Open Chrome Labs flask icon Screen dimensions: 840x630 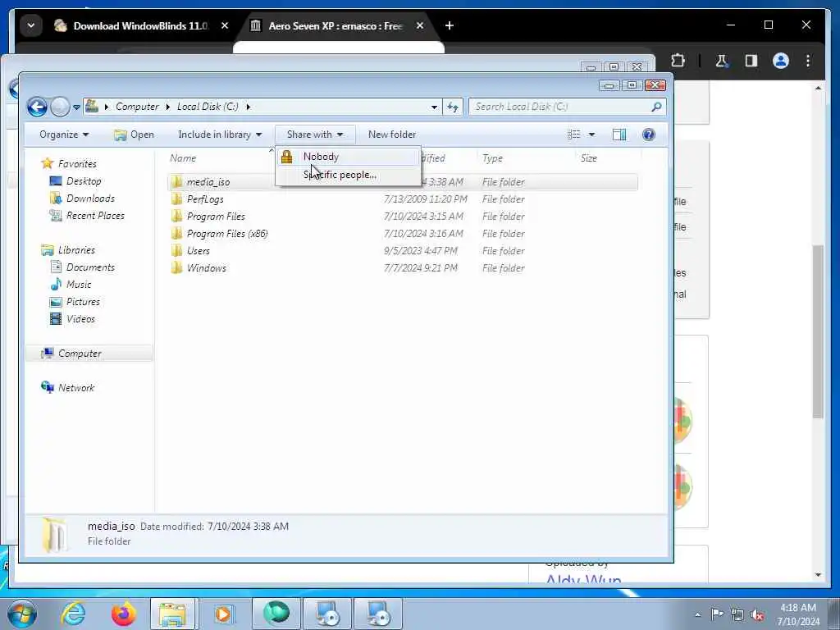coord(722,61)
